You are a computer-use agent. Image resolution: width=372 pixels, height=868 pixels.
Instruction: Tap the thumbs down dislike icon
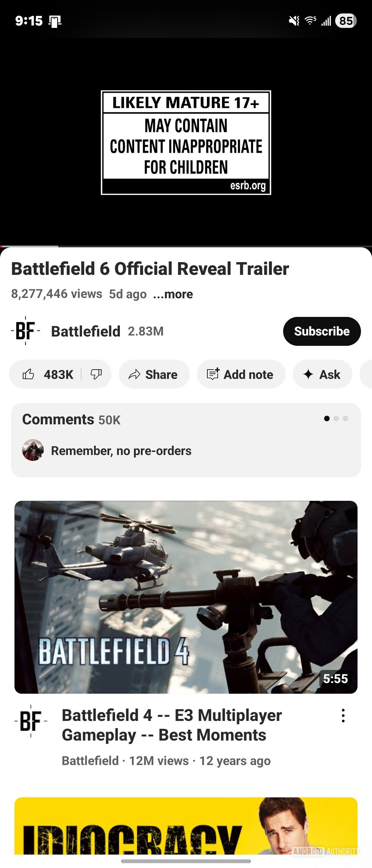click(96, 374)
